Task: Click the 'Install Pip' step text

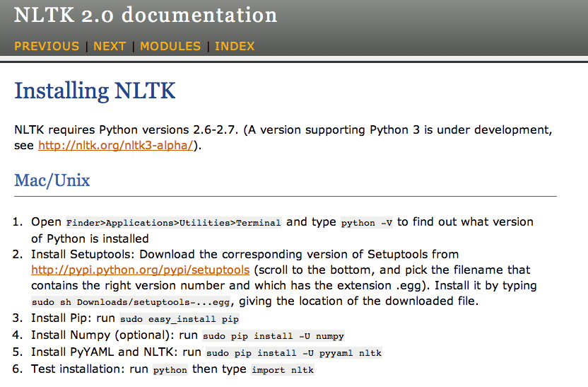Action: [61, 318]
